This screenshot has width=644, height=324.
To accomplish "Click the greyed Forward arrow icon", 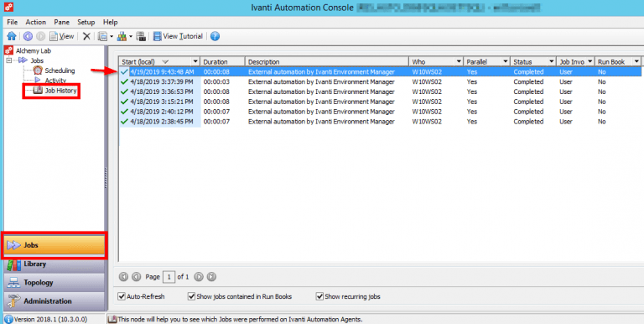I will pos(40,36).
